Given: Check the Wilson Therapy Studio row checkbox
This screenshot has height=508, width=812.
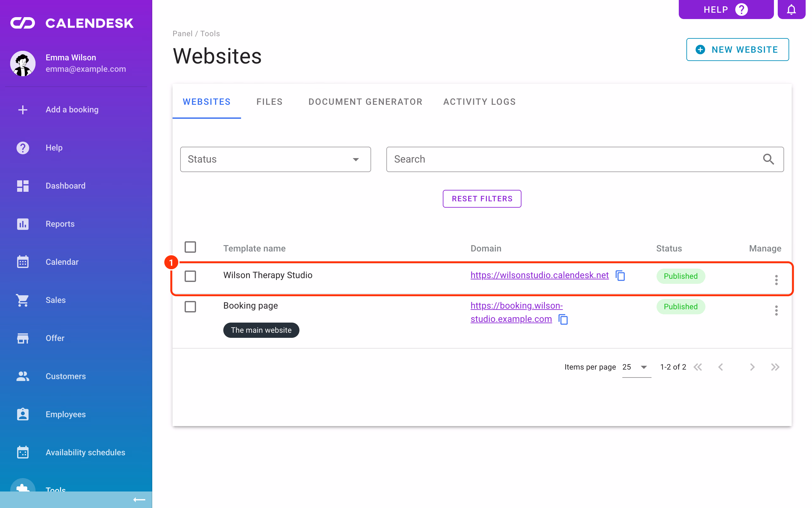Looking at the screenshot, I should coord(190,276).
